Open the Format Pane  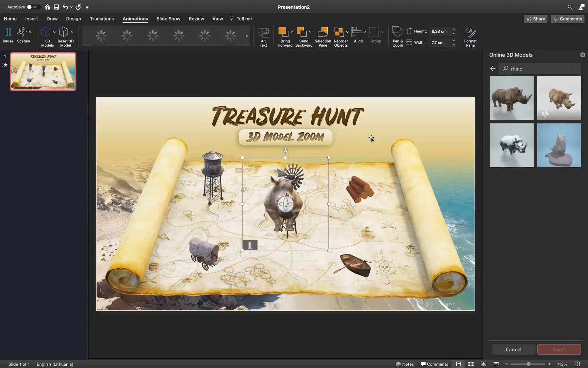click(x=470, y=37)
